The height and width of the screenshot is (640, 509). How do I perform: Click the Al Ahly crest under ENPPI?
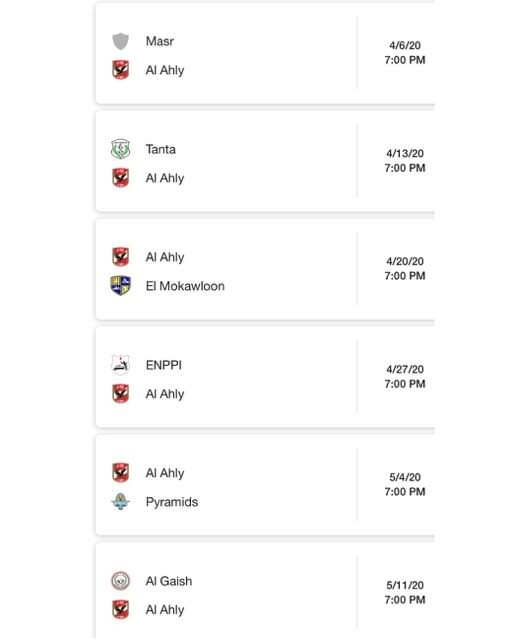[120, 393]
